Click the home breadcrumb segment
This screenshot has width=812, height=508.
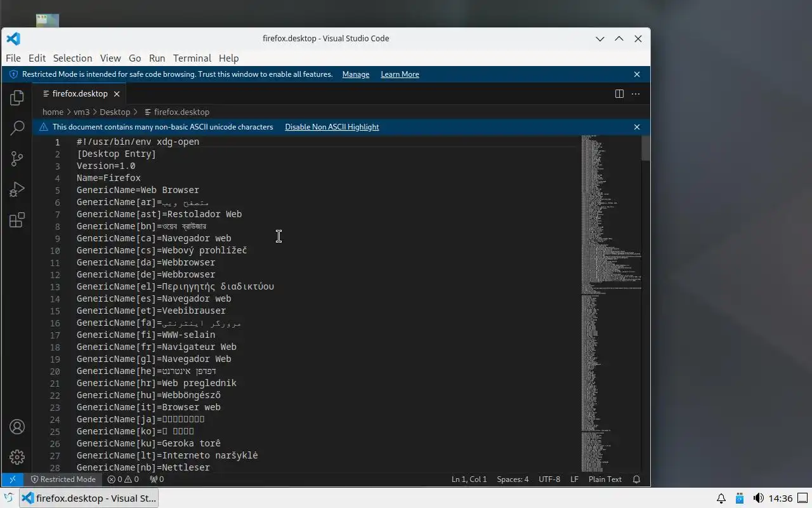[53, 112]
